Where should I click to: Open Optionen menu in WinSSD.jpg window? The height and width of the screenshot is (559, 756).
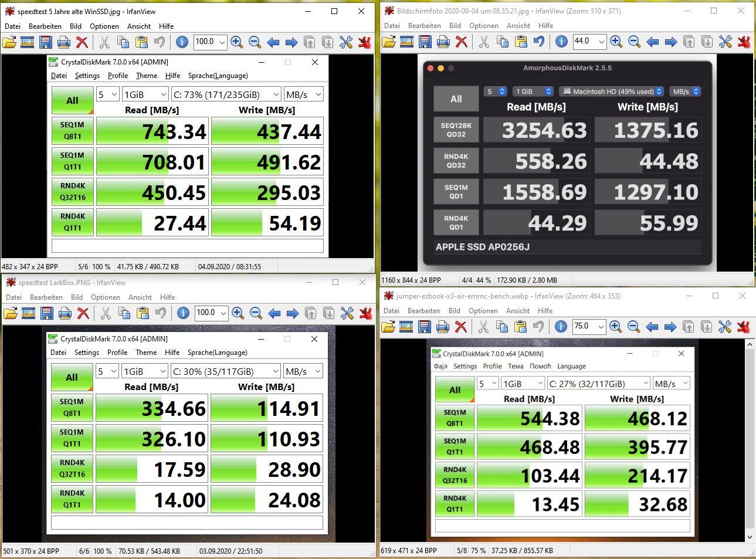104,26
